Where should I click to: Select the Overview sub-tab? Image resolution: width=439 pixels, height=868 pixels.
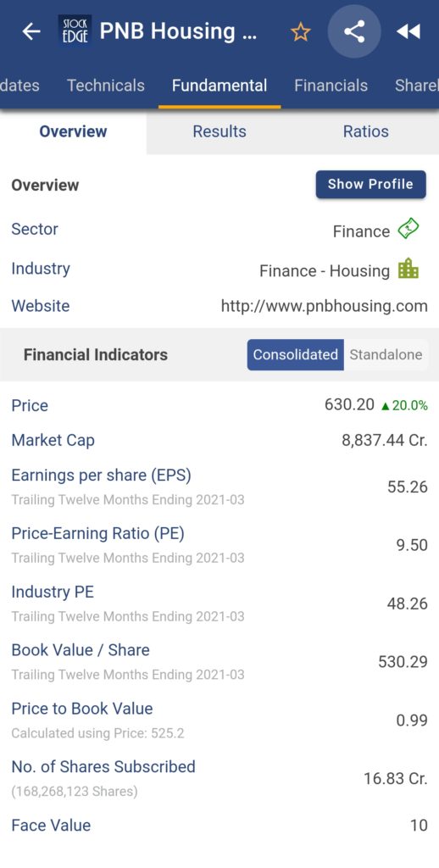pyautogui.click(x=73, y=131)
